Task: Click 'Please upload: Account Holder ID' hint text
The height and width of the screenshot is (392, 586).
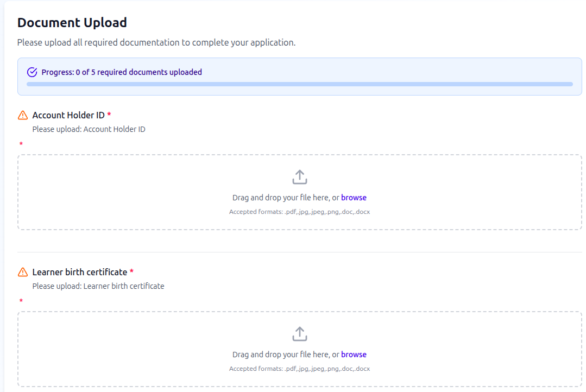Action: pos(89,129)
